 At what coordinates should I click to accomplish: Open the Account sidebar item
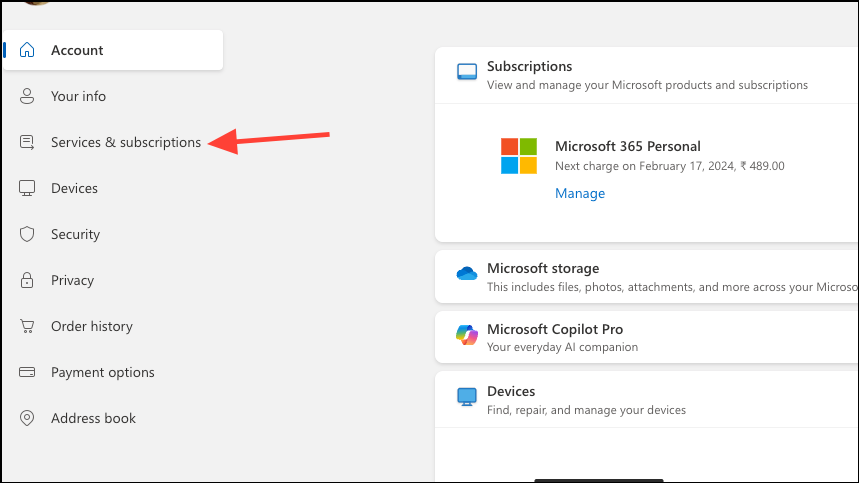[113, 50]
